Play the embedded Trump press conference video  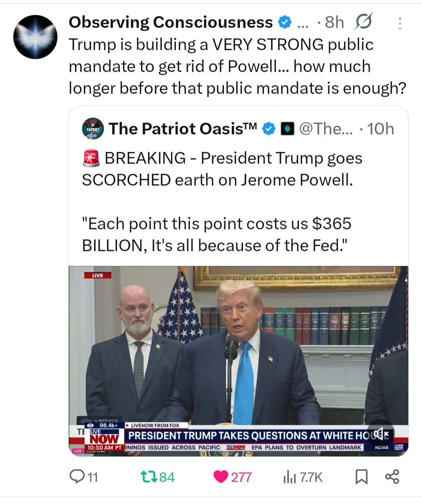(x=238, y=351)
